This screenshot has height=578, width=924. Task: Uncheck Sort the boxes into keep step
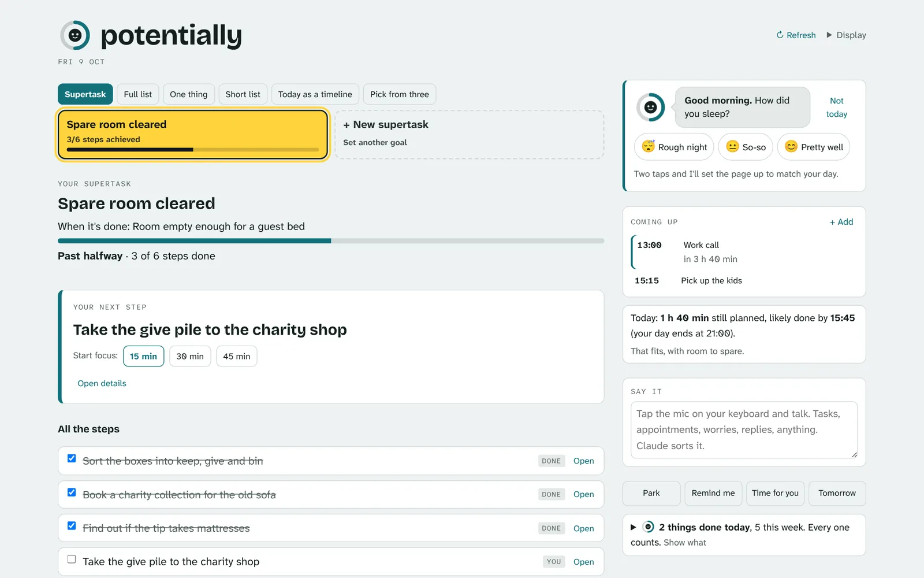72,458
